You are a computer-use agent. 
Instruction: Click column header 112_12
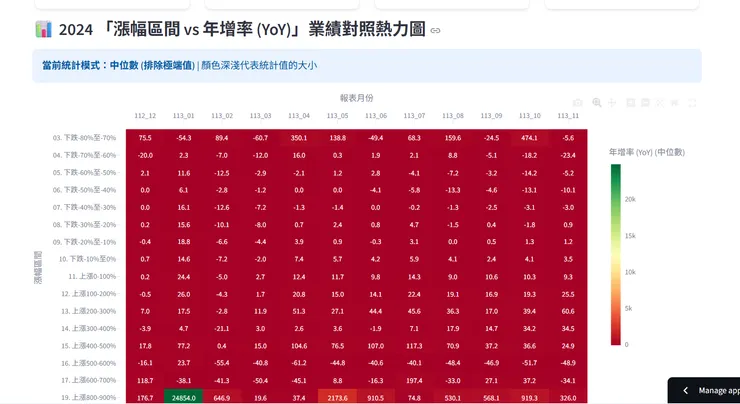(145, 116)
